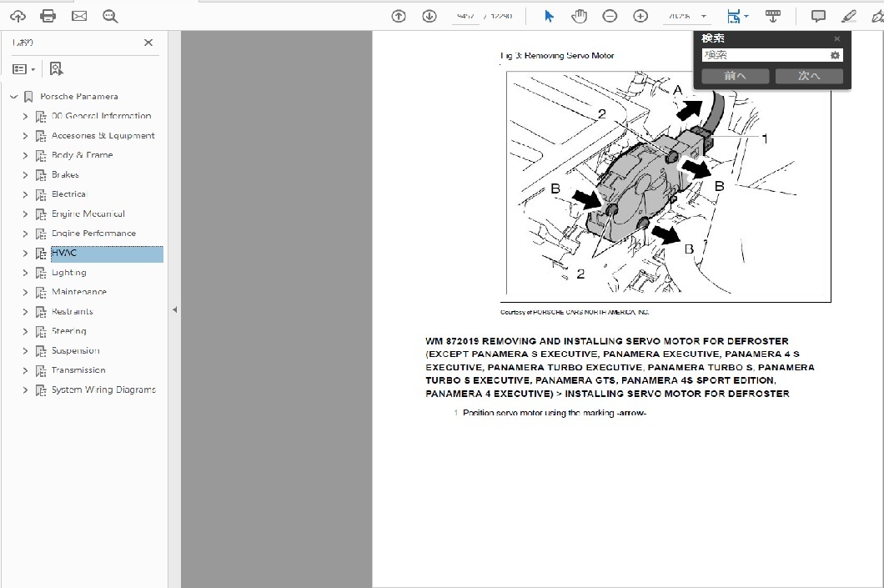Screen dimensions: 884x588
Task: Go to previous page arrow
Action: pyautogui.click(x=399, y=17)
